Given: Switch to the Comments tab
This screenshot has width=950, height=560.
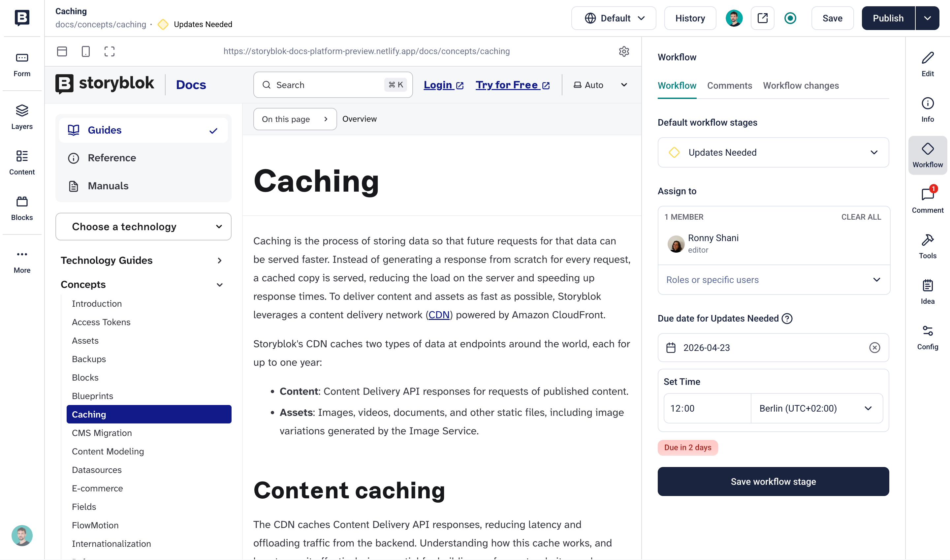Looking at the screenshot, I should pos(729,86).
